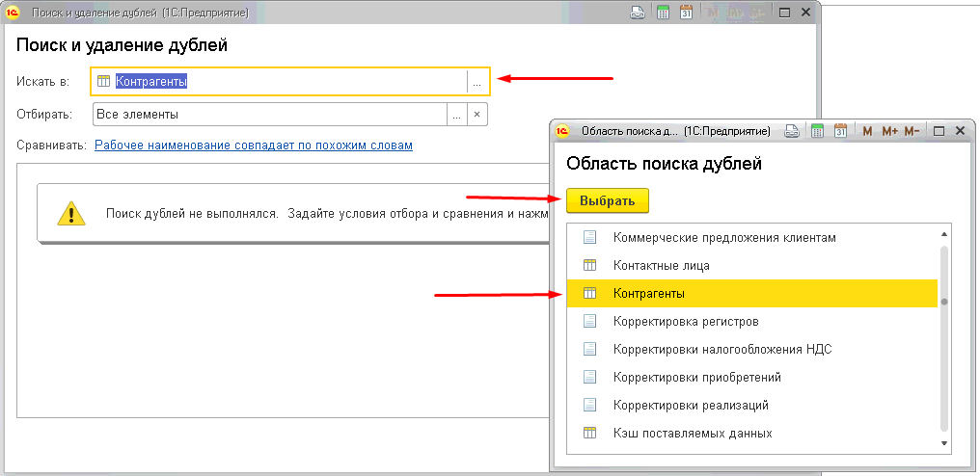Select highlighted Контрагенты row in list
This screenshot has width=980, height=476.
click(x=751, y=293)
